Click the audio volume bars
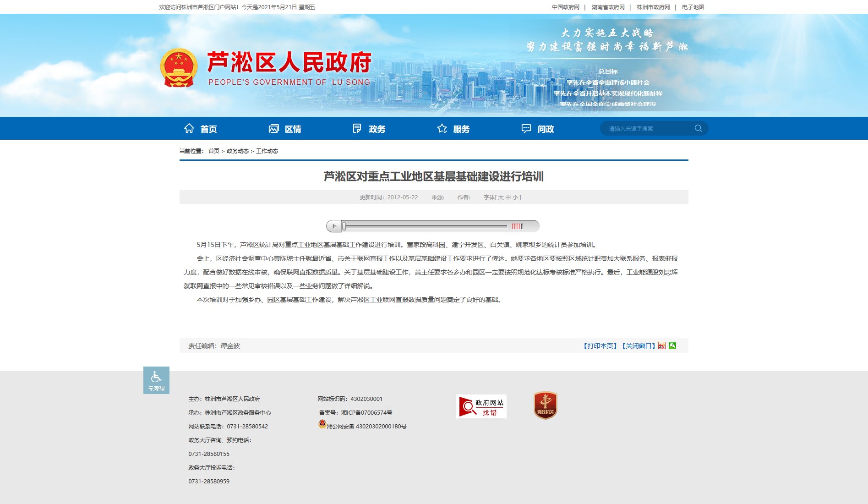 click(x=517, y=226)
